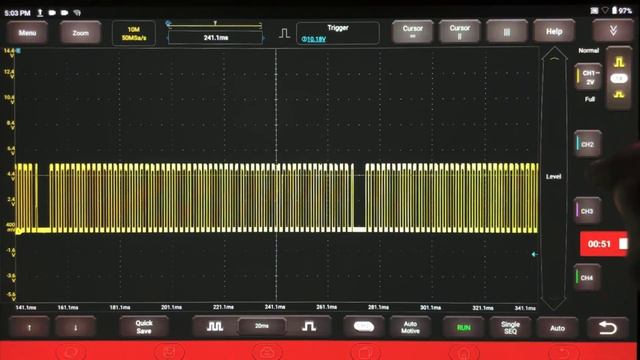Enable the horizontal Cursor button
Screen dimensions: 640x360
coord(412,32)
